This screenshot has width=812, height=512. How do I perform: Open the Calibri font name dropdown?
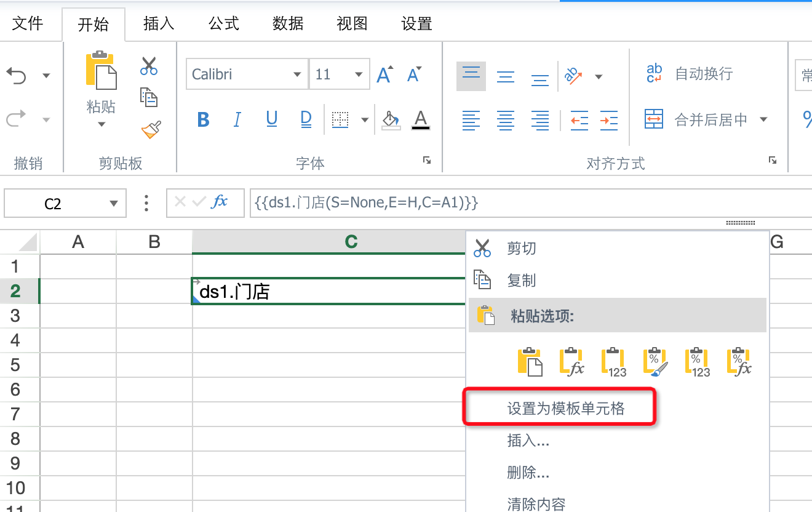pos(297,75)
